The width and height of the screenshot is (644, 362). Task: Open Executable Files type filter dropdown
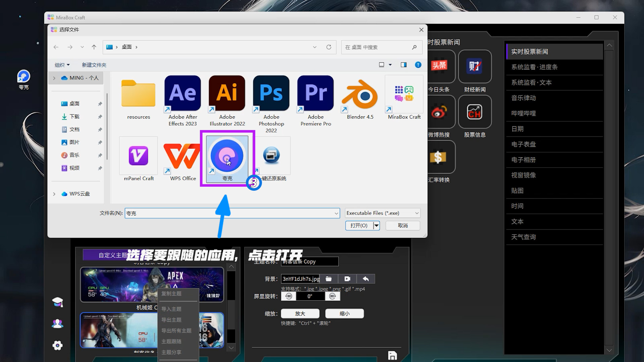[x=382, y=213]
